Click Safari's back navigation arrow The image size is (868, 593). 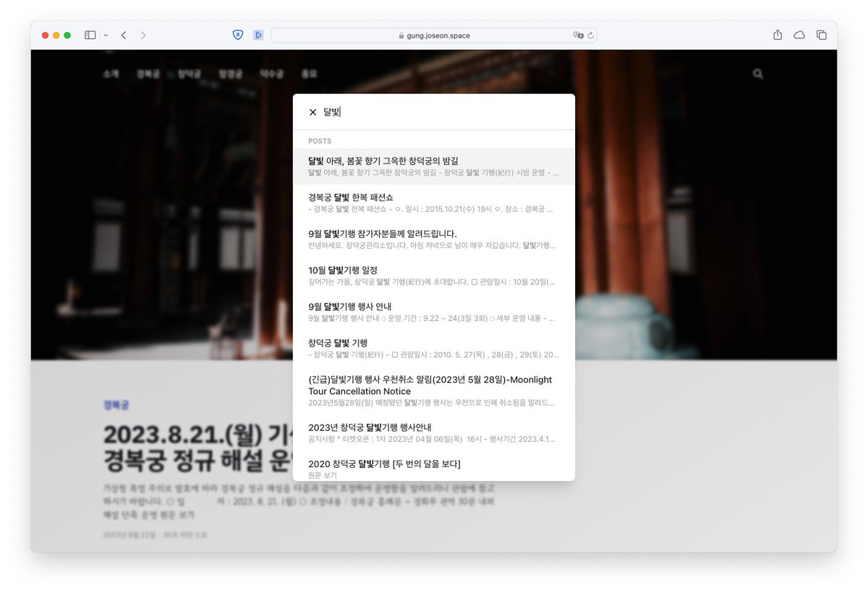(x=124, y=34)
